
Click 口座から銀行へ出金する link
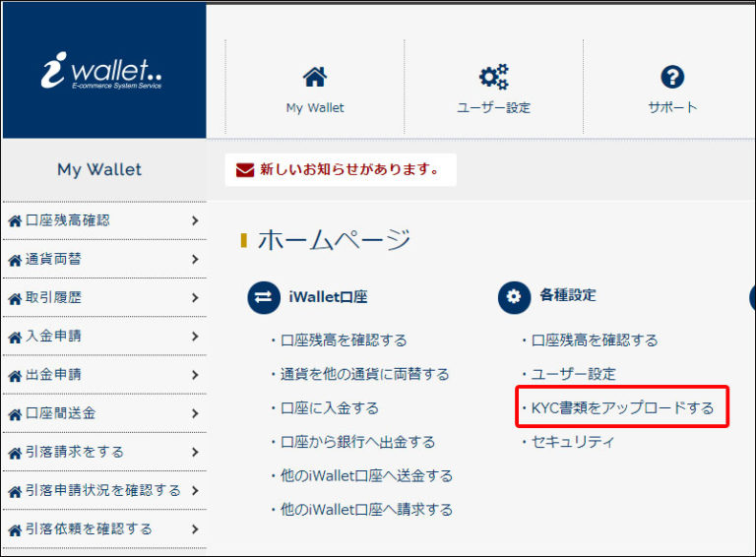click(x=357, y=442)
